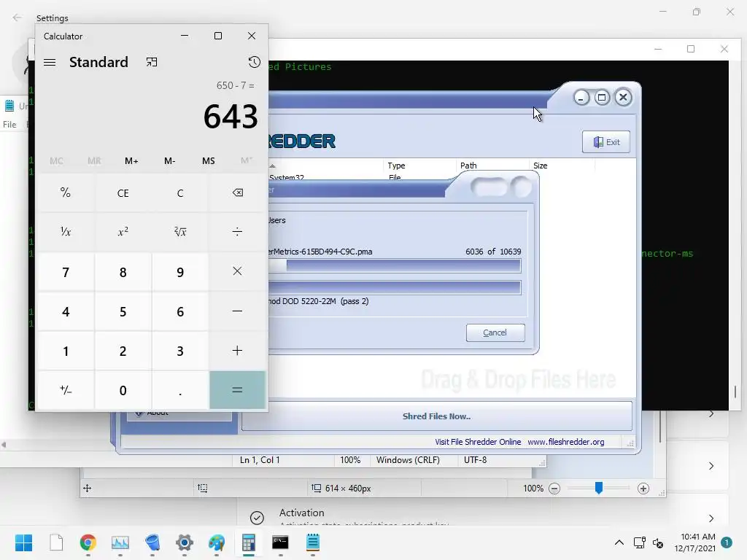The image size is (747, 560).
Task: Clear entry with the CE key
Action: pyautogui.click(x=123, y=192)
